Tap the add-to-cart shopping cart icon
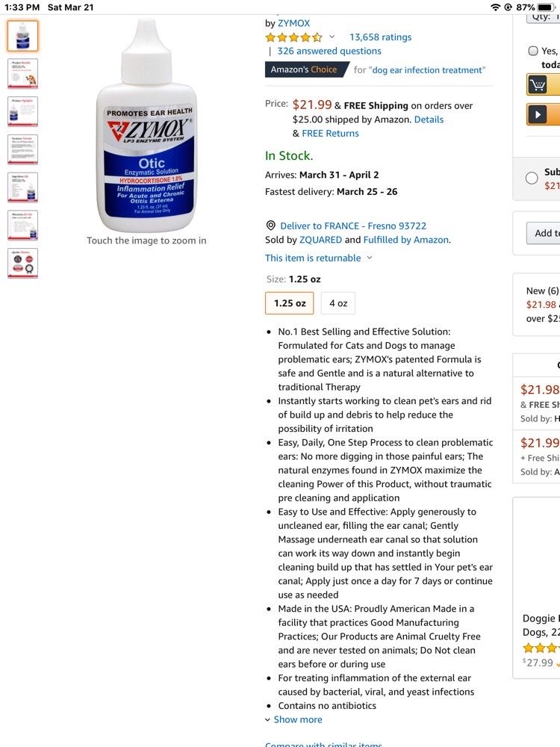Image resolution: width=560 pixels, height=747 pixels. tap(537, 85)
